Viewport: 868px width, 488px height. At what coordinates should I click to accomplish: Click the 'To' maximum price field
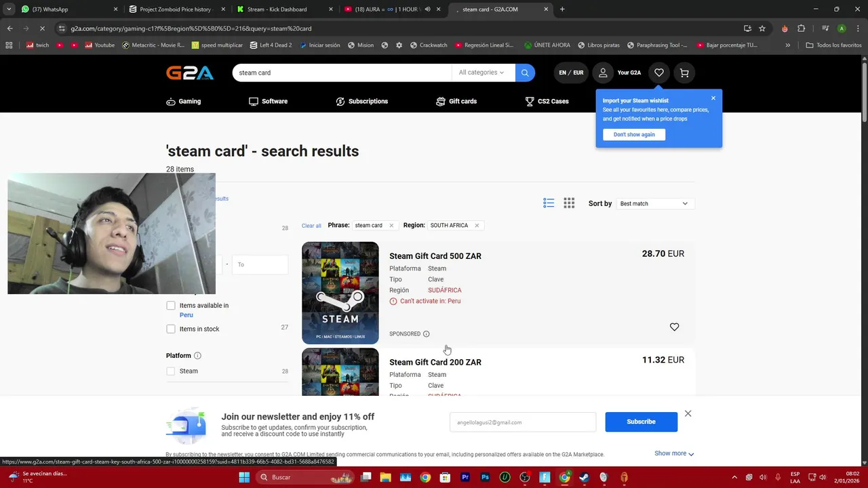(260, 264)
